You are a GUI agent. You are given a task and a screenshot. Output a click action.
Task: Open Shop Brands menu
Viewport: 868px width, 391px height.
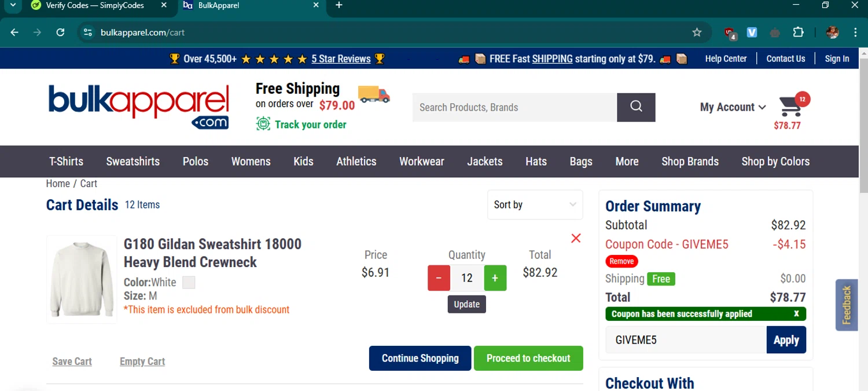(x=690, y=162)
